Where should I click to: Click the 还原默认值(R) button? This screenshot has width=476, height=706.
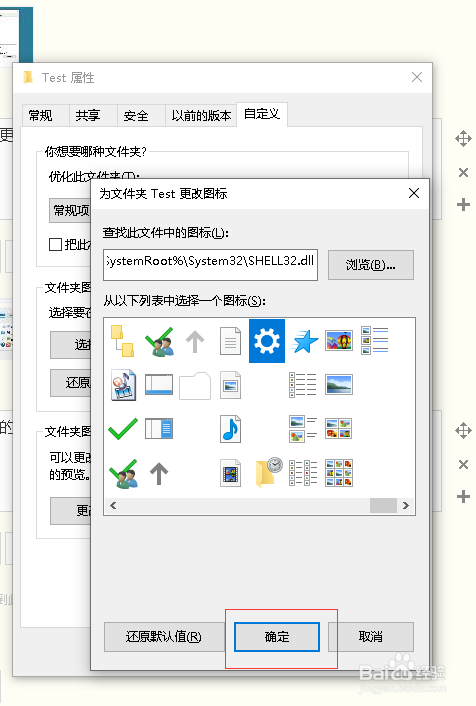pyautogui.click(x=164, y=637)
